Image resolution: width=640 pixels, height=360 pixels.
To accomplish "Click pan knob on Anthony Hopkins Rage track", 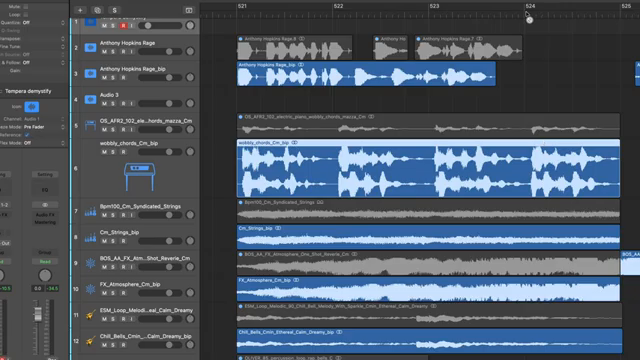I will pyautogui.click(x=190, y=51).
